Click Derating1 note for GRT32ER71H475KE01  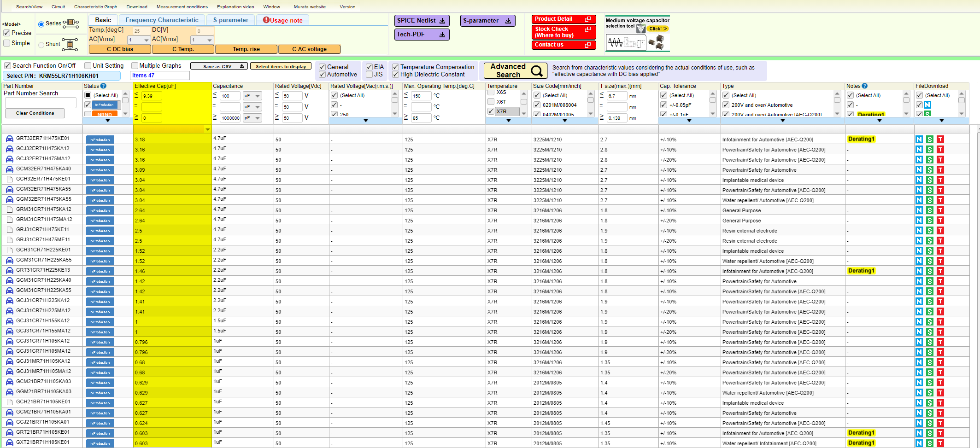(861, 139)
